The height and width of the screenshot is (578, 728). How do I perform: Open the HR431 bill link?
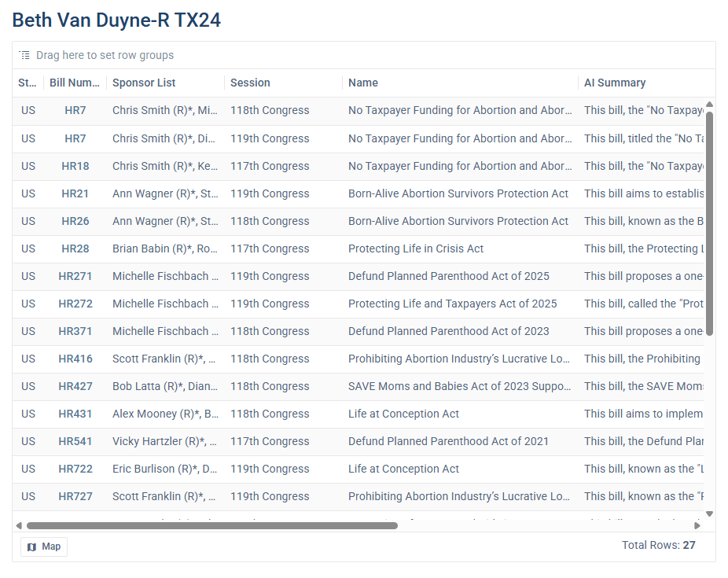[75, 414]
